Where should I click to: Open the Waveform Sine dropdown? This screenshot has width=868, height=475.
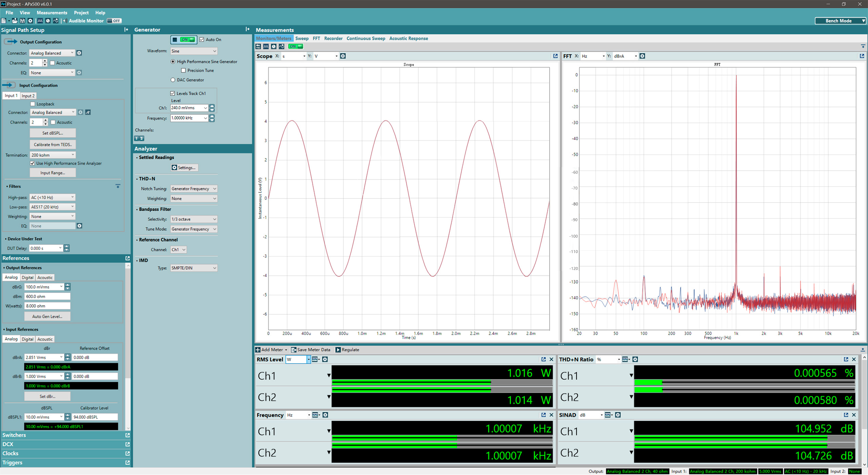[194, 51]
